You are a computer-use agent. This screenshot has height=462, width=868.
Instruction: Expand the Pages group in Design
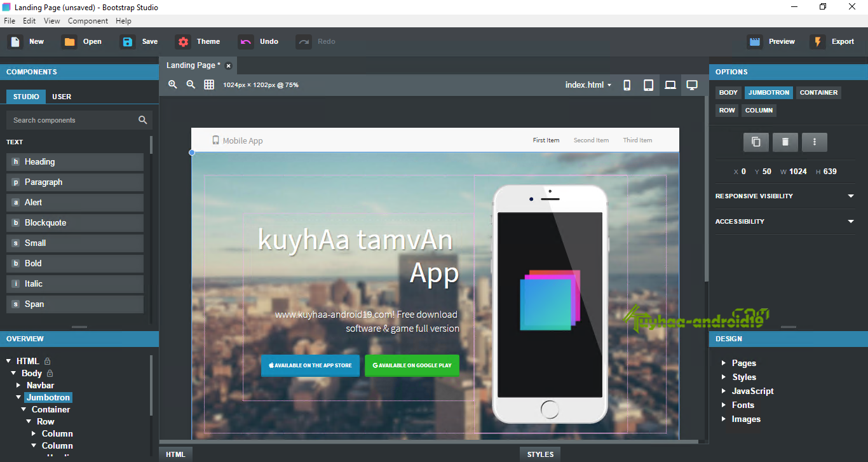724,363
